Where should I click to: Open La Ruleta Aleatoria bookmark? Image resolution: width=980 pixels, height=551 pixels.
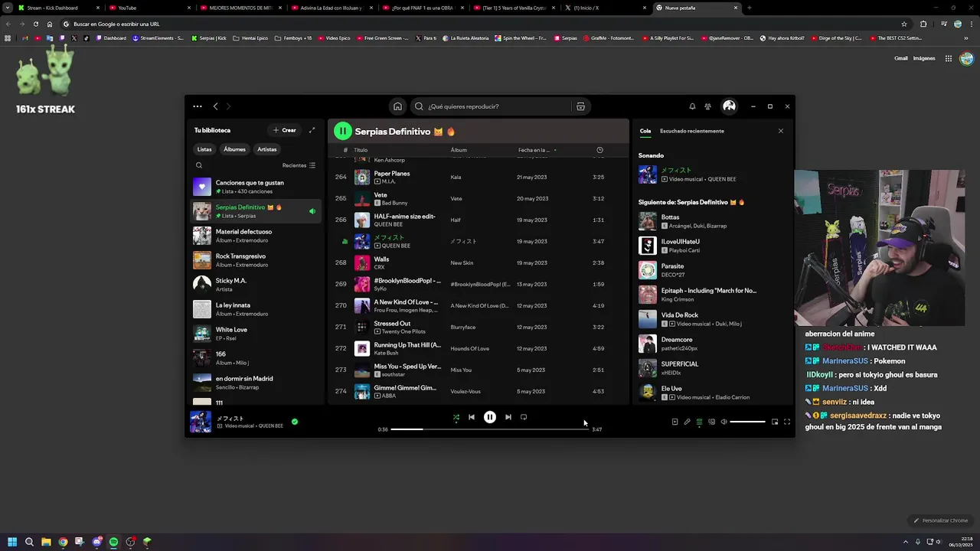coord(465,37)
